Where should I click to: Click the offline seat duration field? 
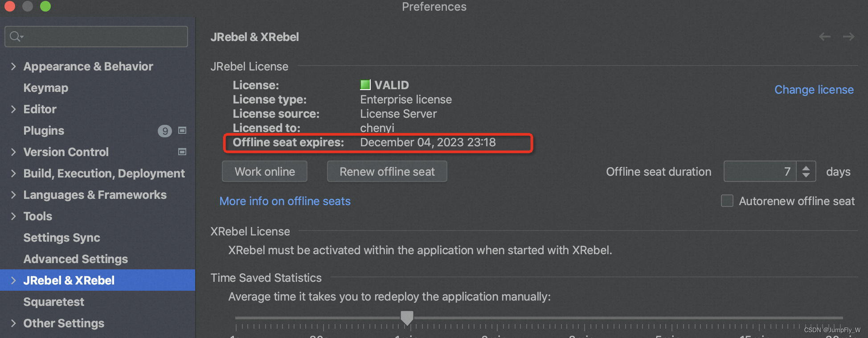click(761, 171)
